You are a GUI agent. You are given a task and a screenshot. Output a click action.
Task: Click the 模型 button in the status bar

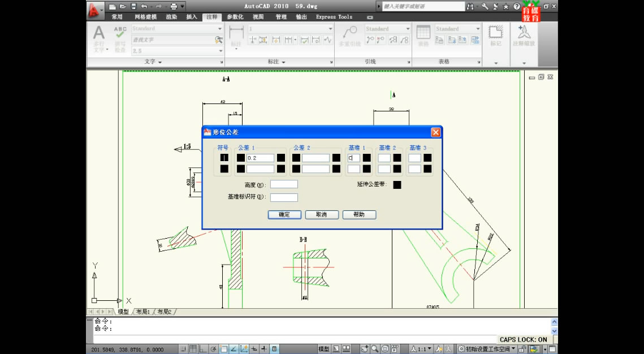pyautogui.click(x=323, y=349)
